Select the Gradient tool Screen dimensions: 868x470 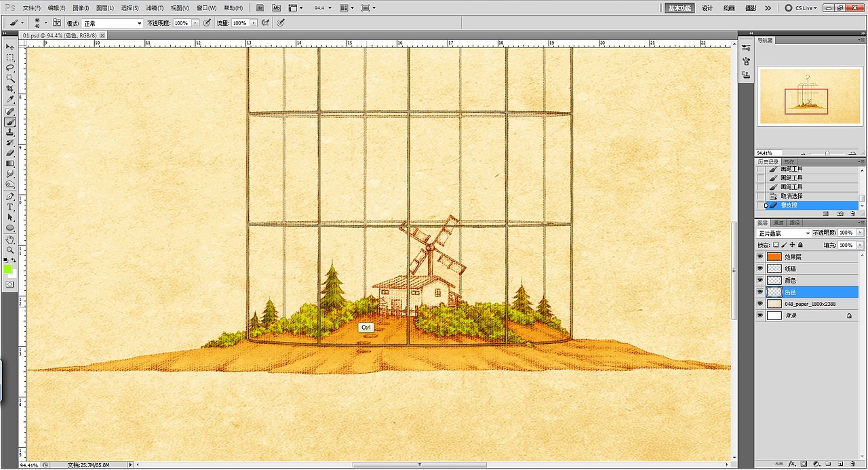point(10,163)
